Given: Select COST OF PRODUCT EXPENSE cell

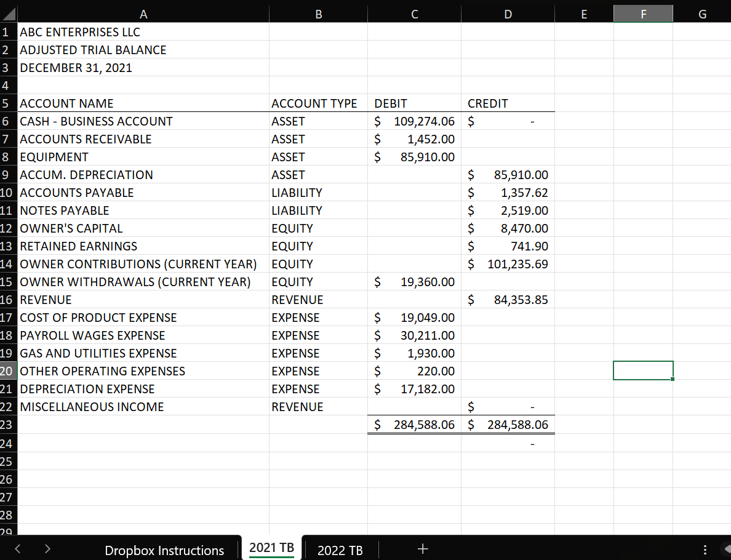Looking at the screenshot, I should click(x=143, y=318).
